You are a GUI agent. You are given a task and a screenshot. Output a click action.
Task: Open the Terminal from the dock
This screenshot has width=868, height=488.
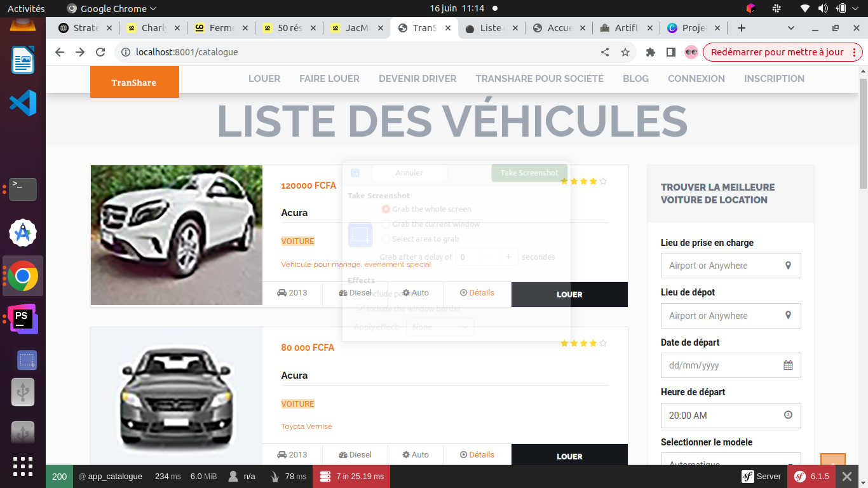pos(23,189)
